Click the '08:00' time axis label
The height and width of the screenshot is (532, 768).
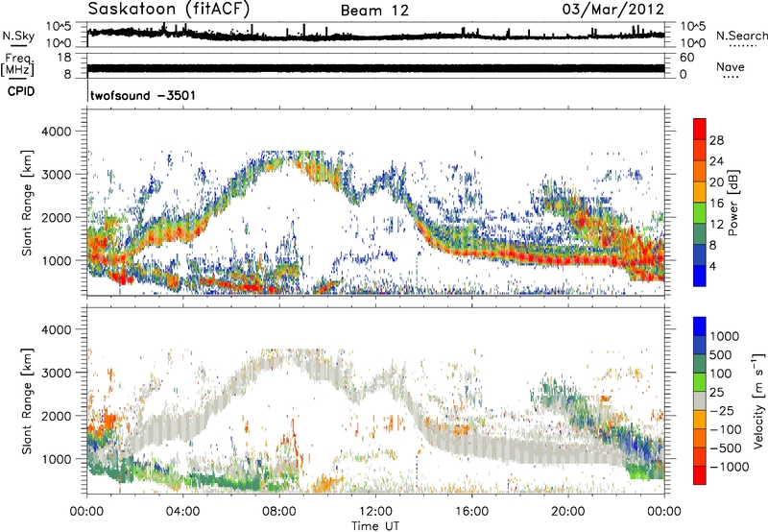coord(279,512)
